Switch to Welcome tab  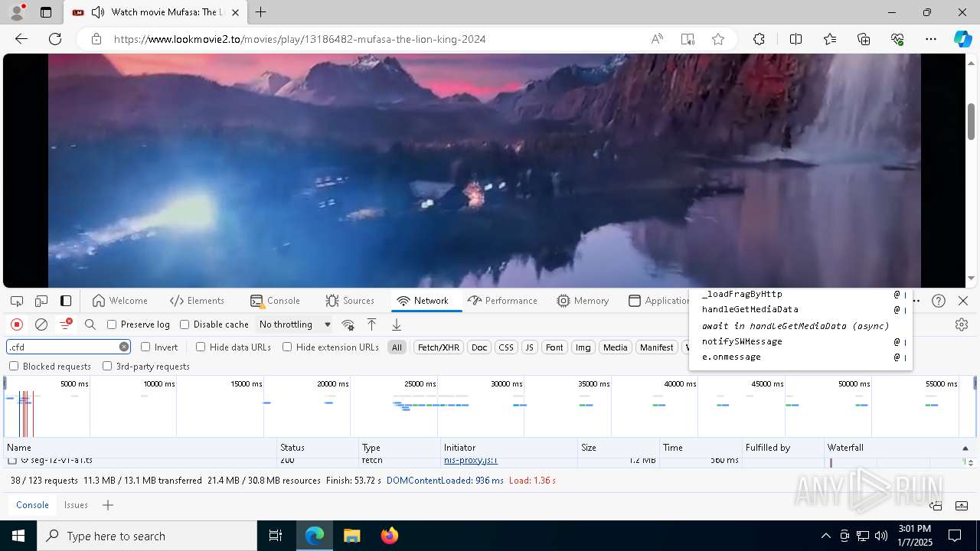[119, 301]
